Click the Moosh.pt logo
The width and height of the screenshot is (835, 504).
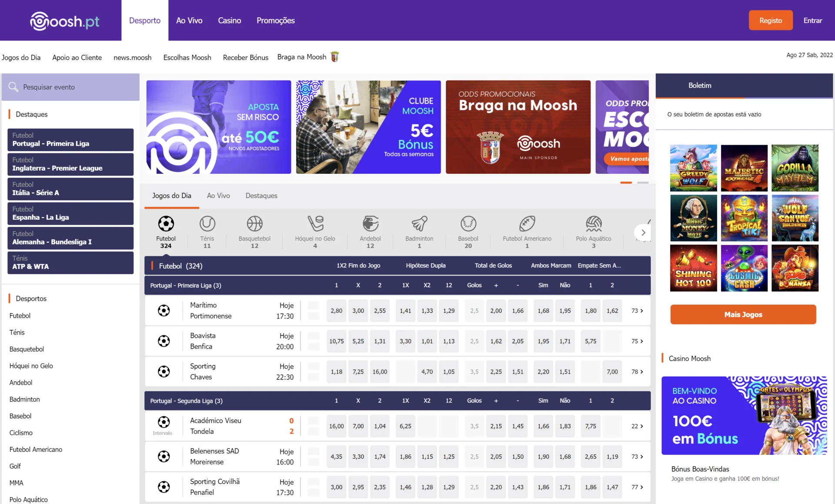[x=64, y=21]
